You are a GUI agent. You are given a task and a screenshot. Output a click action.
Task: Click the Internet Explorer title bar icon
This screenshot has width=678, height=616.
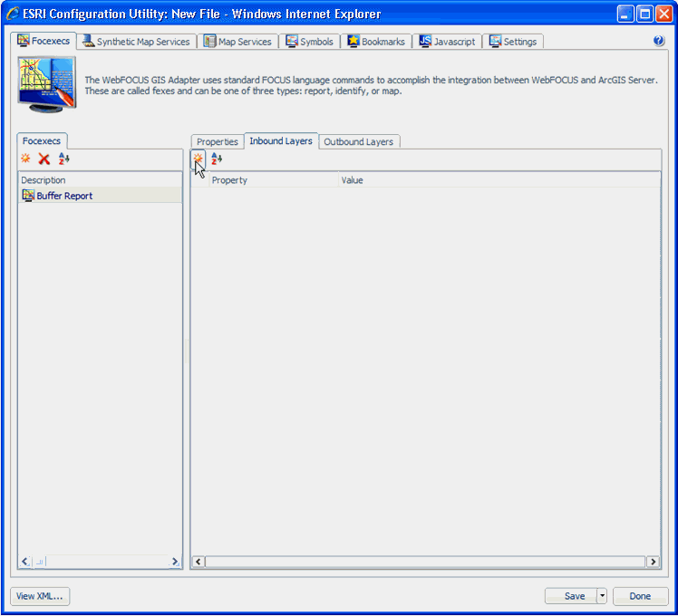(x=12, y=14)
